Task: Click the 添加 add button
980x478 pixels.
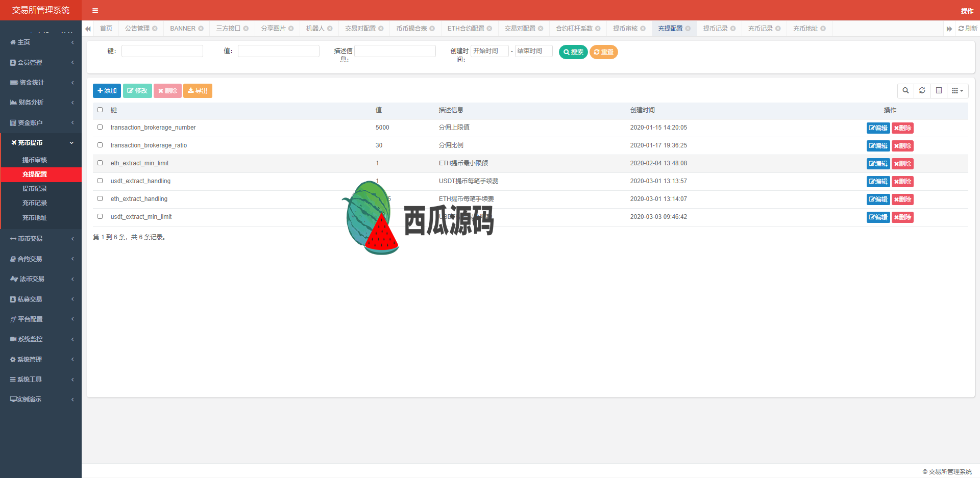Action: (x=107, y=91)
